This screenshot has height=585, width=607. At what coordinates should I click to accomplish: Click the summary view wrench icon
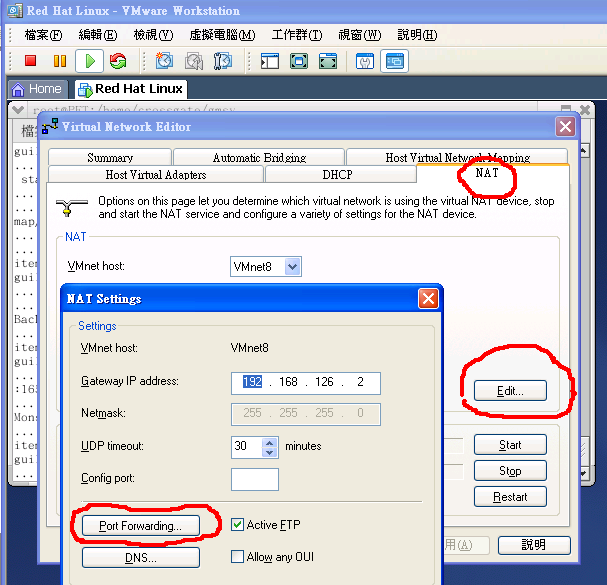(x=365, y=61)
